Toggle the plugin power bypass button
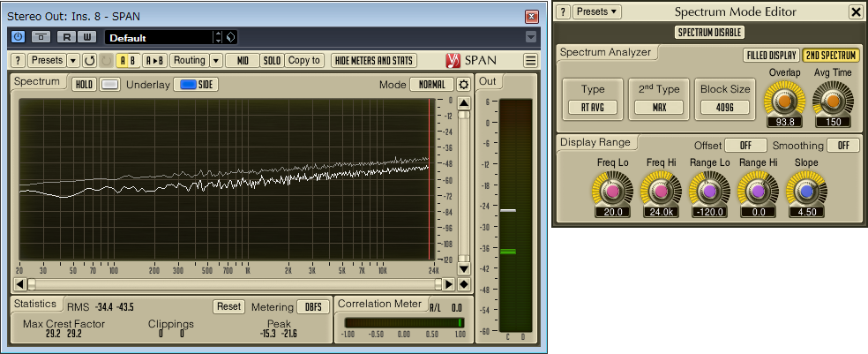Viewport: 868px width, 354px height. click(x=19, y=37)
